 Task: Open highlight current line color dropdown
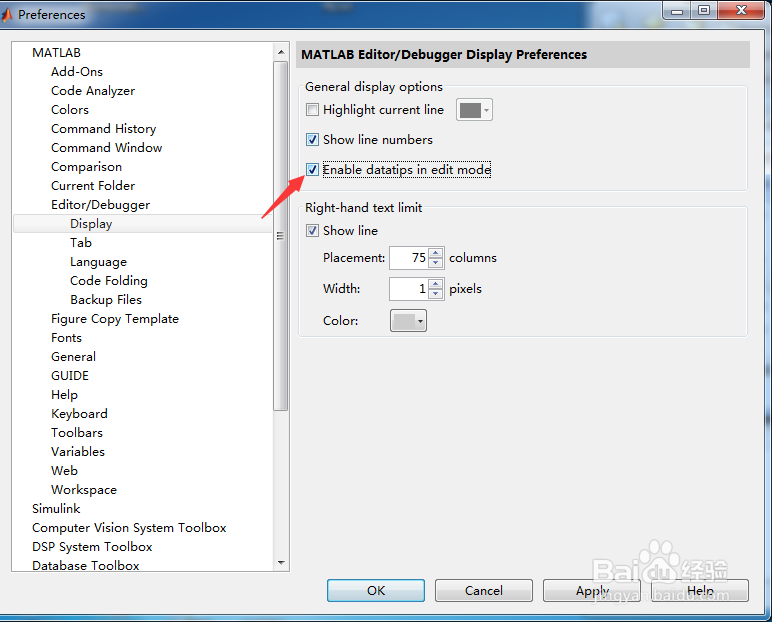point(474,110)
